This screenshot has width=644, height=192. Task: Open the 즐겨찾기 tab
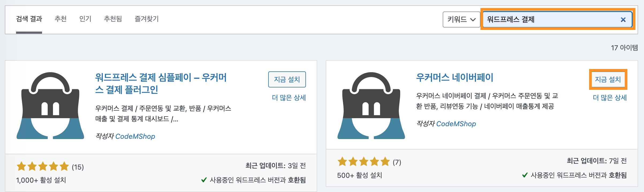click(x=147, y=19)
